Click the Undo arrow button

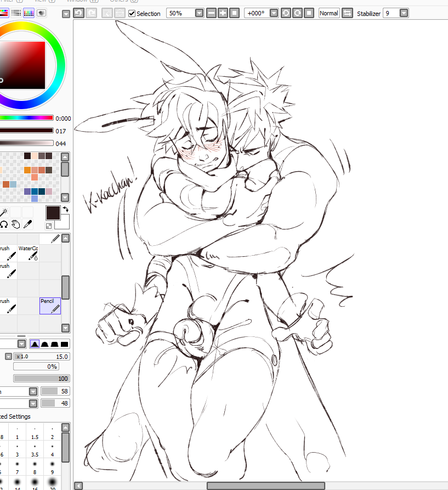pyautogui.click(x=78, y=13)
